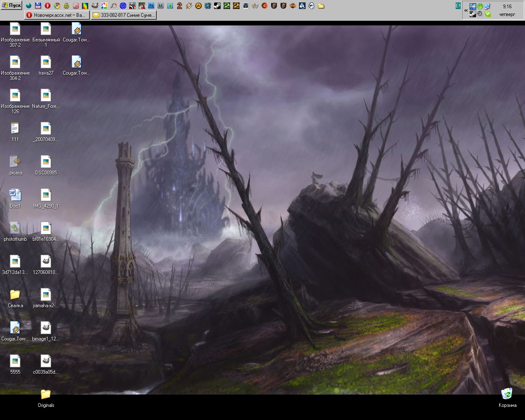Open the Пуск start menu
Viewport: 525px width, 420px height.
(11, 5)
